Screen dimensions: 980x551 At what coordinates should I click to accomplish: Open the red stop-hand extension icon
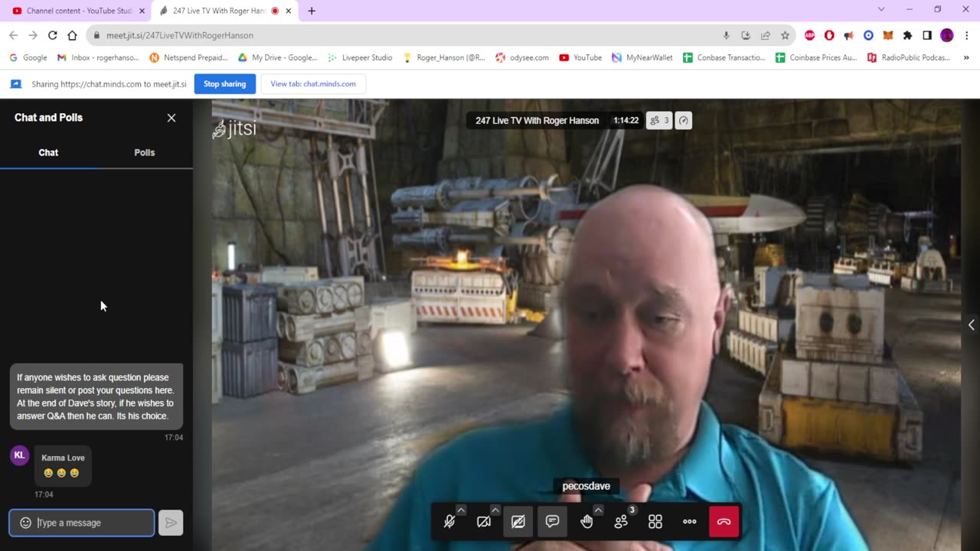pos(829,35)
